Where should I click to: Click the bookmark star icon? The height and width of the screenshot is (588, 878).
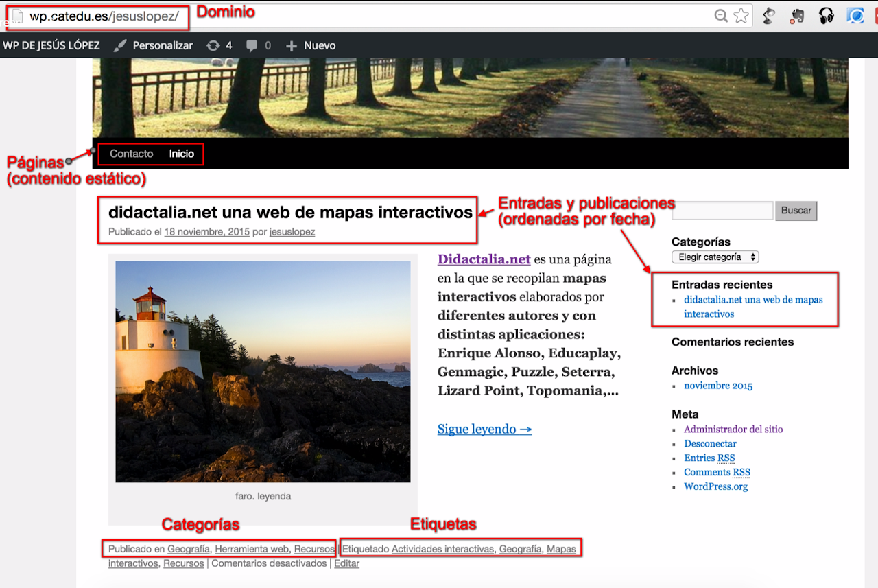(741, 16)
